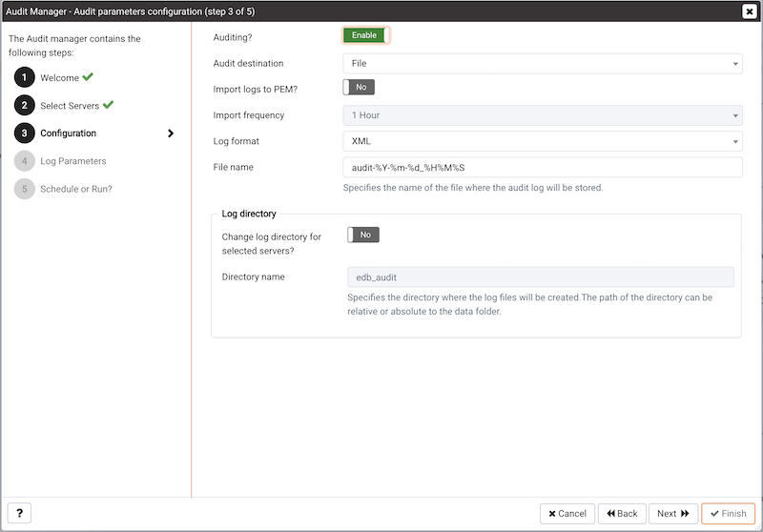Click the Import frequency dropdown caret
This screenshot has height=532, width=763.
click(735, 115)
